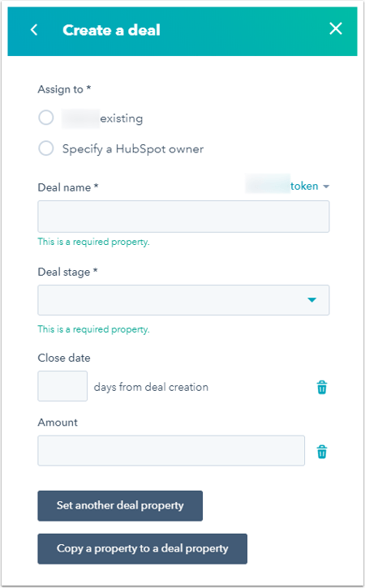Image resolution: width=365 pixels, height=588 pixels.
Task: Click into the Amount input field
Action: (171, 450)
